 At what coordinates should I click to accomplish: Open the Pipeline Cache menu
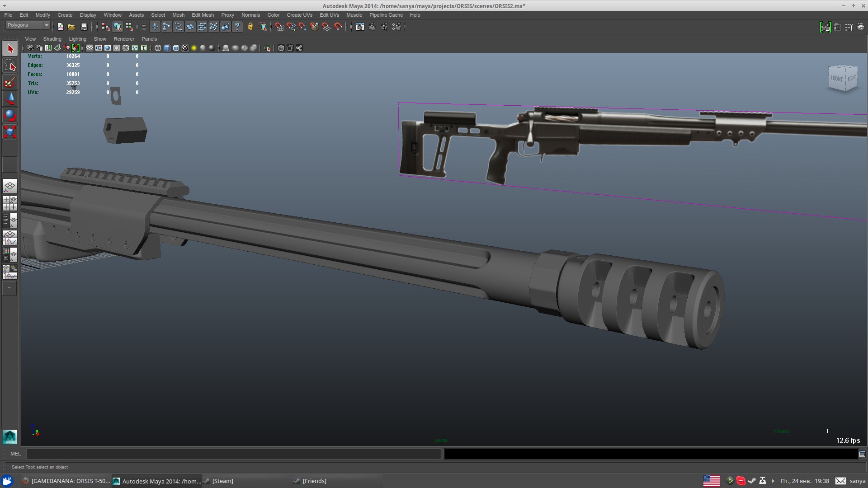pos(386,15)
